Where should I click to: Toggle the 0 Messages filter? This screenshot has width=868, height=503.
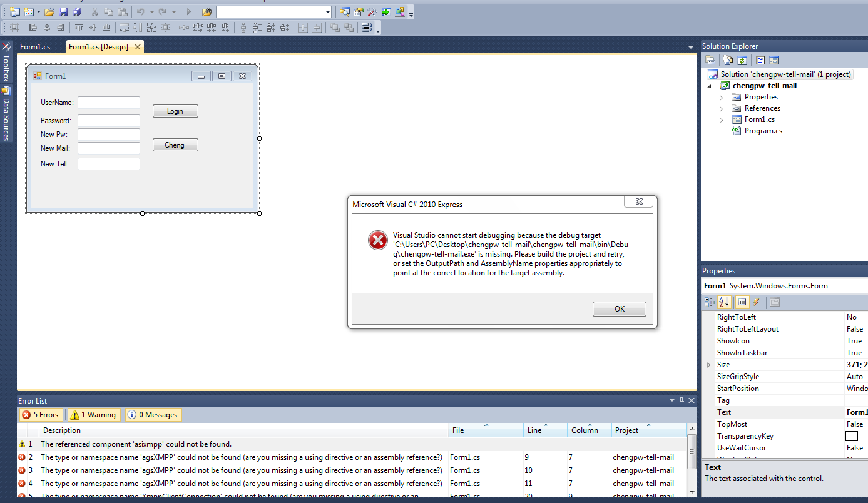[153, 415]
